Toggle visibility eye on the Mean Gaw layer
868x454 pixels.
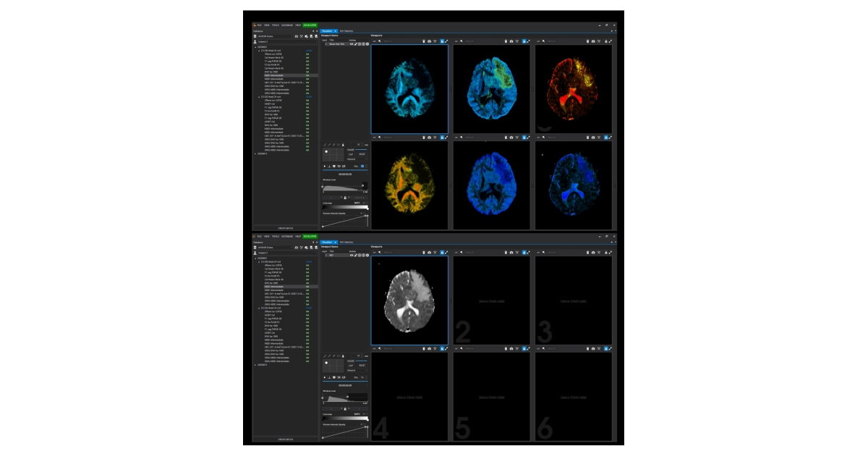(352, 43)
